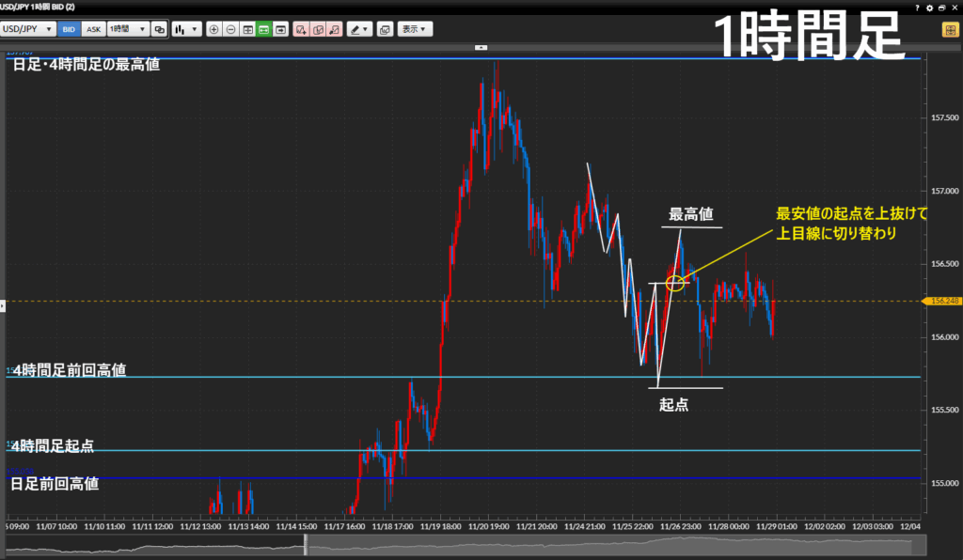Click the duplicate chart window icon
This screenshot has height=560, width=963.
(x=159, y=29)
